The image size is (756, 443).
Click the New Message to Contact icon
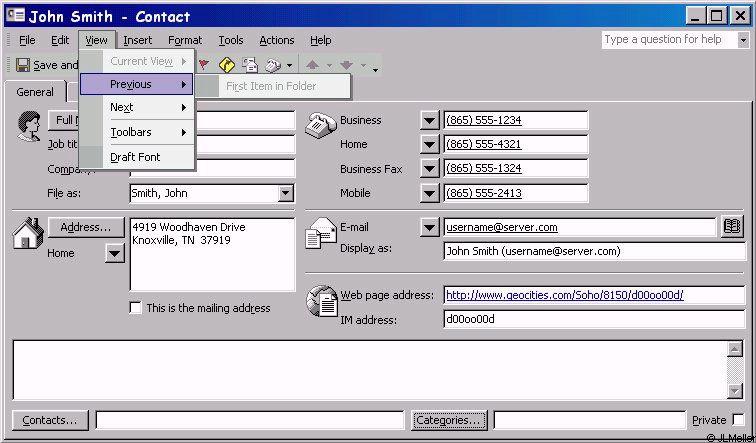(250, 65)
